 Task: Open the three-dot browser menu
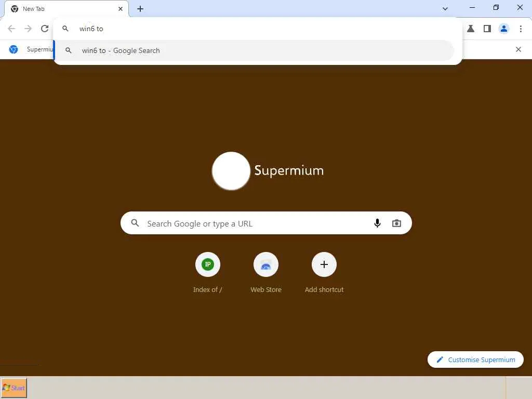(x=521, y=29)
